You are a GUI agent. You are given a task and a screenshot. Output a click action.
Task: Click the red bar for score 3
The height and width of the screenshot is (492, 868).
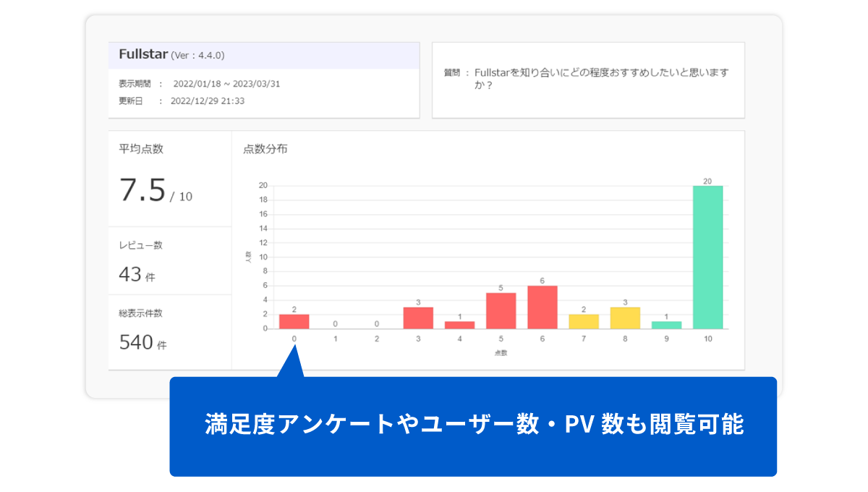(x=418, y=318)
